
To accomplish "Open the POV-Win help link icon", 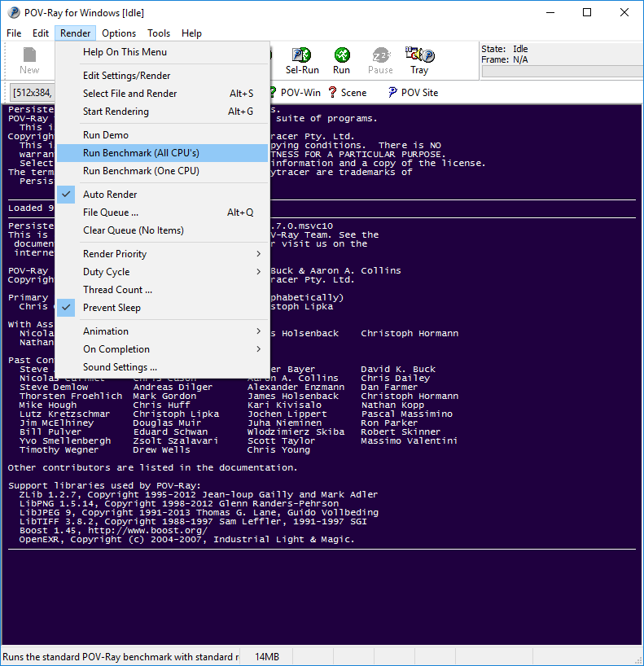I will tap(296, 93).
